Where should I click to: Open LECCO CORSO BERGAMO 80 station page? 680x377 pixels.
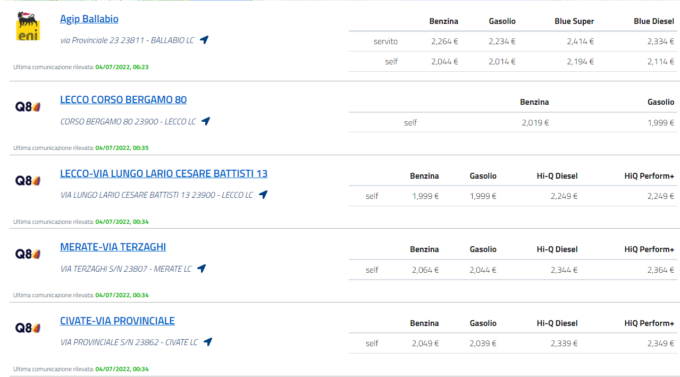[x=123, y=100]
